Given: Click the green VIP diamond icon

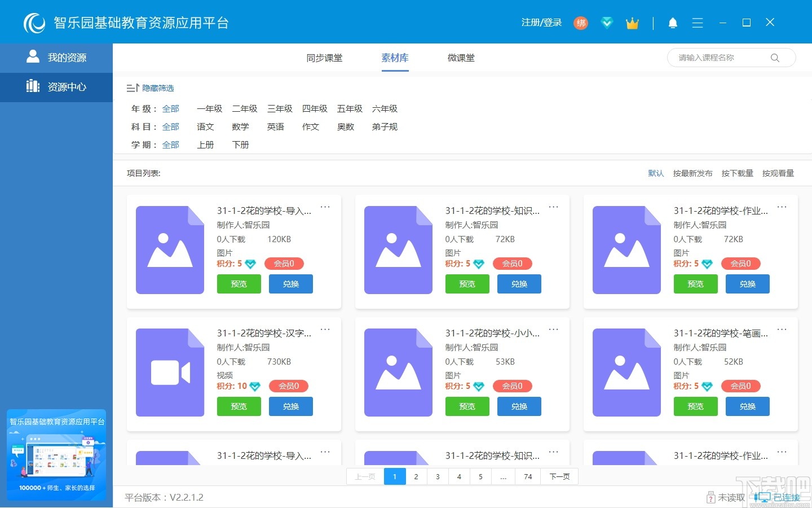Looking at the screenshot, I should [607, 23].
